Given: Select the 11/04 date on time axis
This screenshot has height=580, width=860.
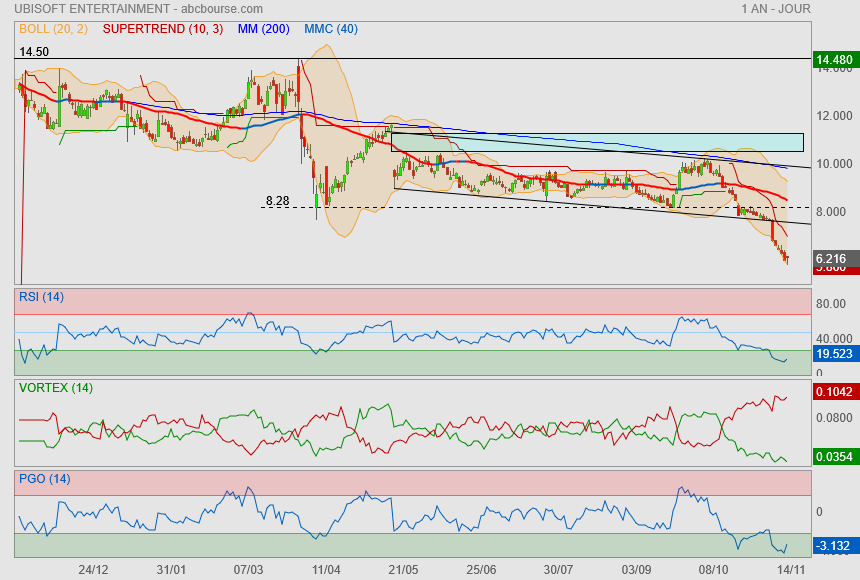Looking at the screenshot, I should (x=326, y=569).
